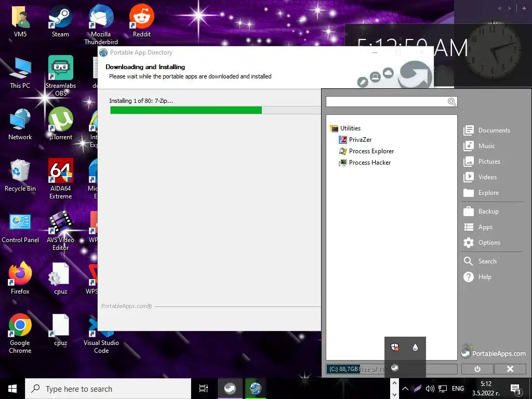The width and height of the screenshot is (532, 399).
Task: Launch AVS Video Editor shortcut
Action: [x=61, y=230]
